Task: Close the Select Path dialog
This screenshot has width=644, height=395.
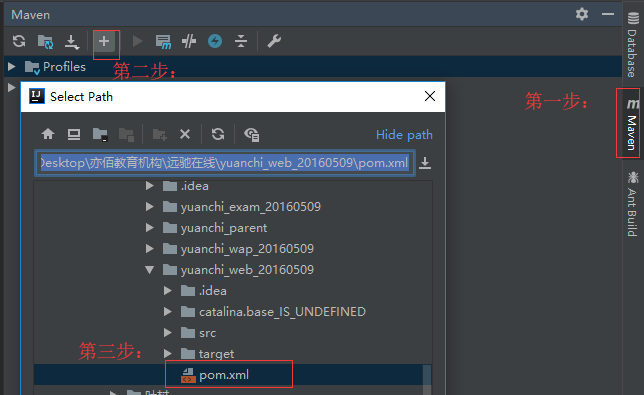Action: point(430,96)
